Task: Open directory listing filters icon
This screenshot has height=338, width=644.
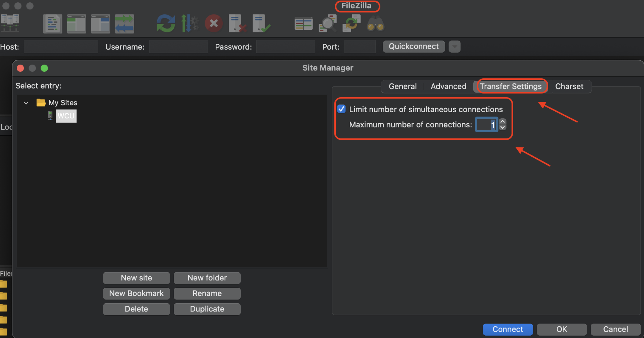Action: 304,24
